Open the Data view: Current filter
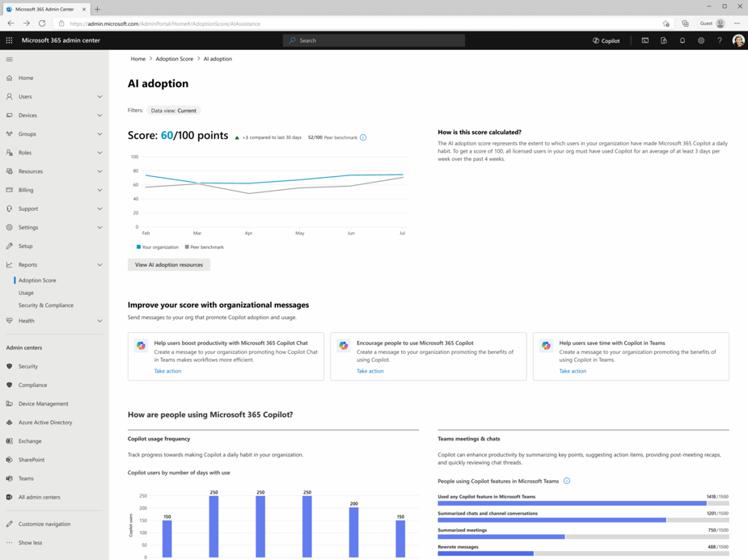The height and width of the screenshot is (560, 748). [x=174, y=111]
